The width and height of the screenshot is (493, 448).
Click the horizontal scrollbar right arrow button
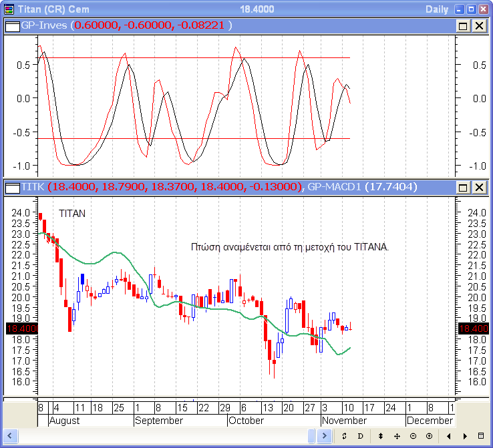click(324, 436)
